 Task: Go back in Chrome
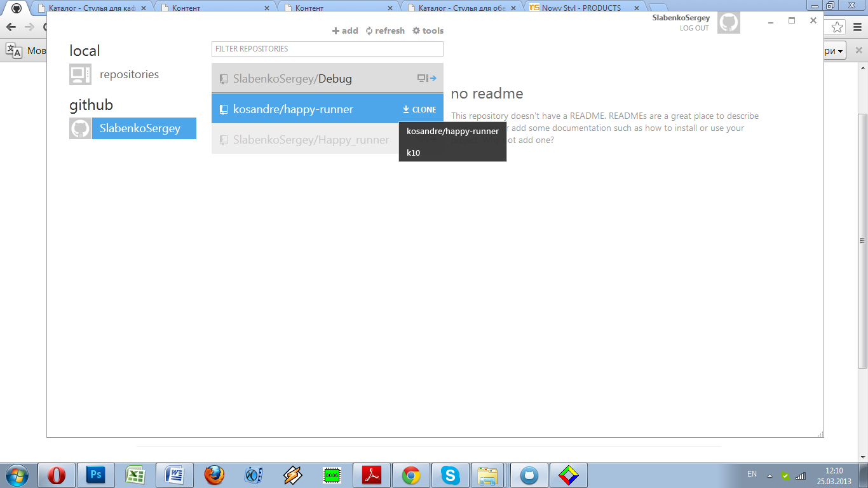(11, 27)
